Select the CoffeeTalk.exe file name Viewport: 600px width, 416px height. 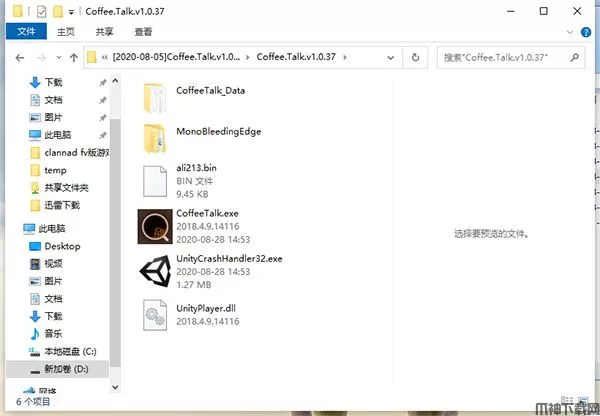pyautogui.click(x=207, y=213)
